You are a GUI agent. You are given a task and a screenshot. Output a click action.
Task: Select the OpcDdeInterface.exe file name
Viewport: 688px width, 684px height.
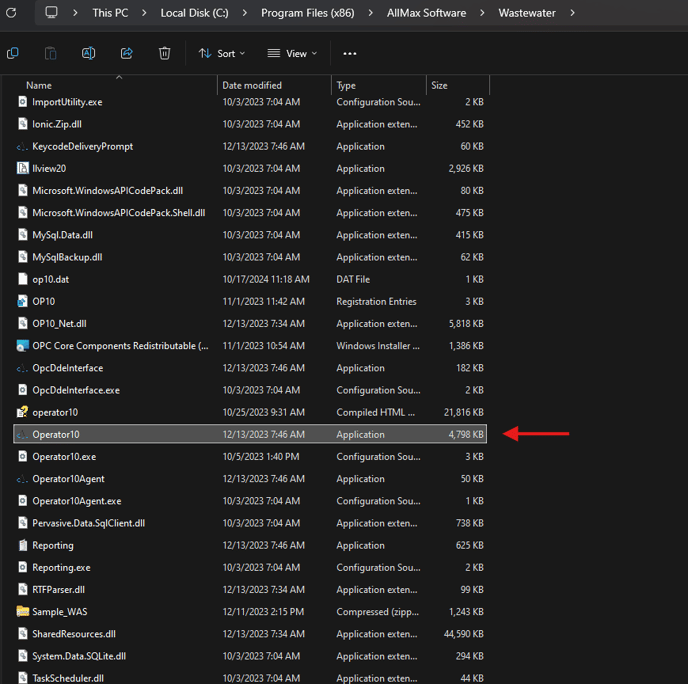pos(76,390)
